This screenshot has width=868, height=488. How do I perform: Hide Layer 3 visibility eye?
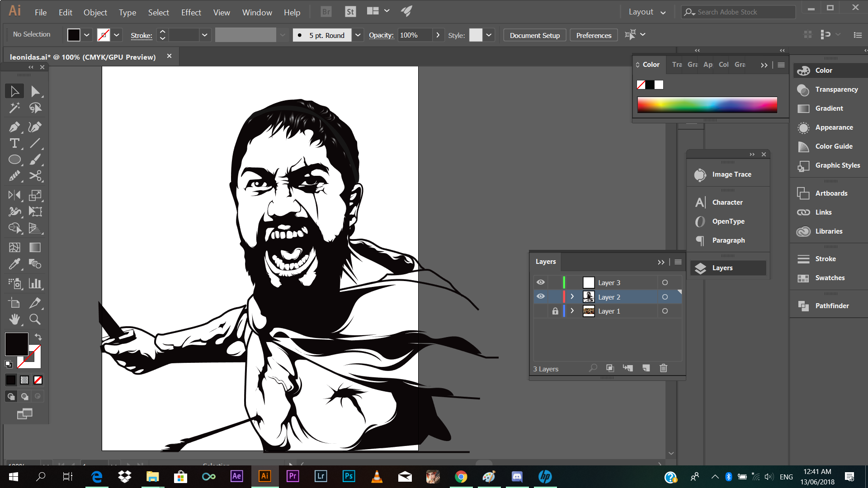point(541,282)
